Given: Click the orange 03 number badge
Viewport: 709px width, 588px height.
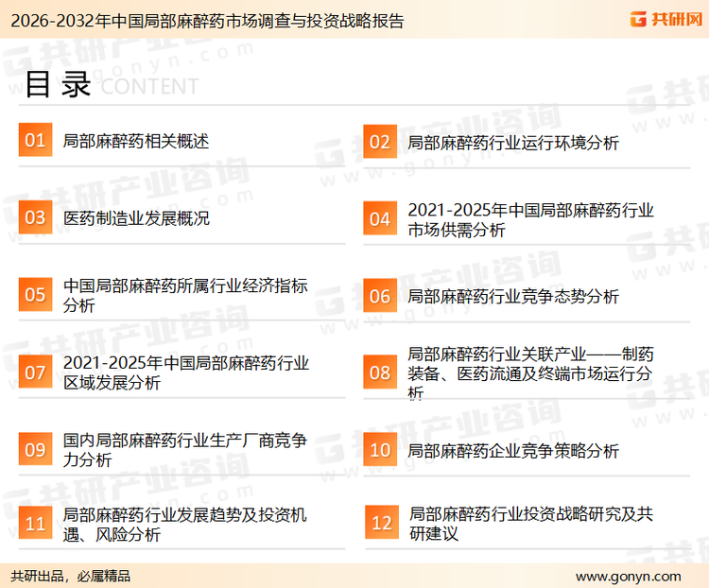Looking at the screenshot, I should point(35,217).
